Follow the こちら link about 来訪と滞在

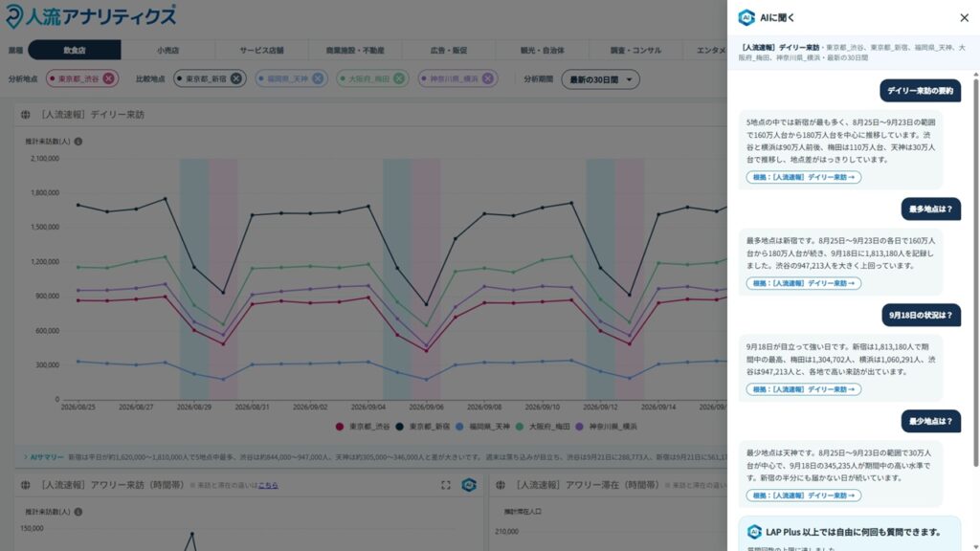click(x=268, y=485)
